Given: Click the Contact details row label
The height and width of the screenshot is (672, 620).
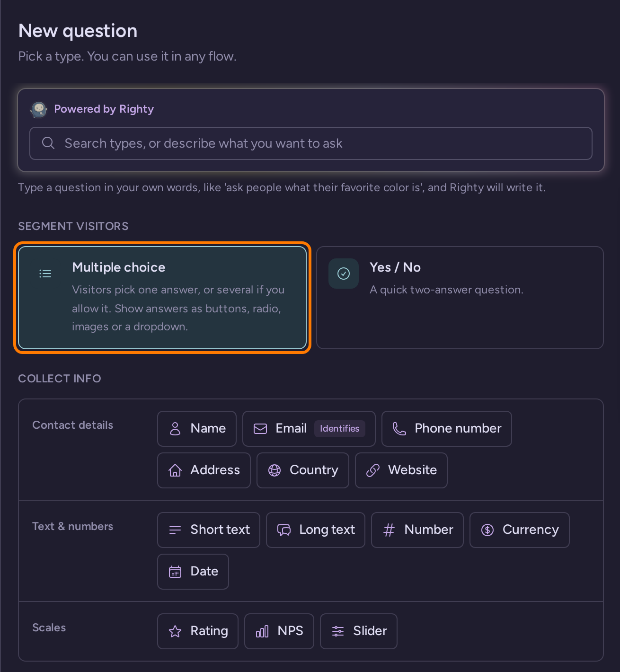Looking at the screenshot, I should tap(73, 425).
